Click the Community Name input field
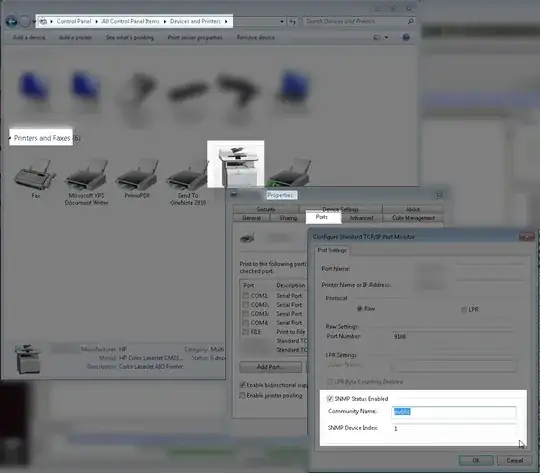540x473 pixels. pos(454,412)
